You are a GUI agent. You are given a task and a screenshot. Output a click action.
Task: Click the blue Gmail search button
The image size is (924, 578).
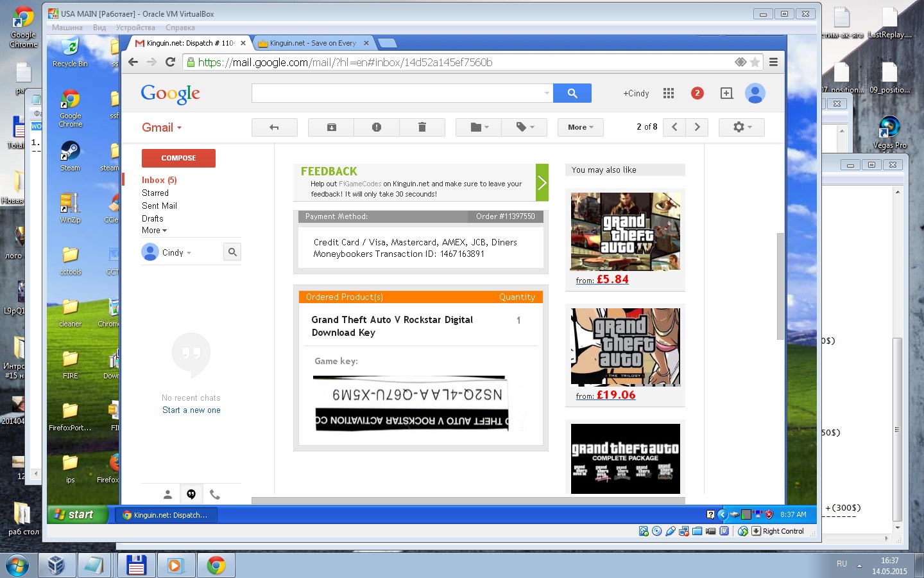(572, 93)
